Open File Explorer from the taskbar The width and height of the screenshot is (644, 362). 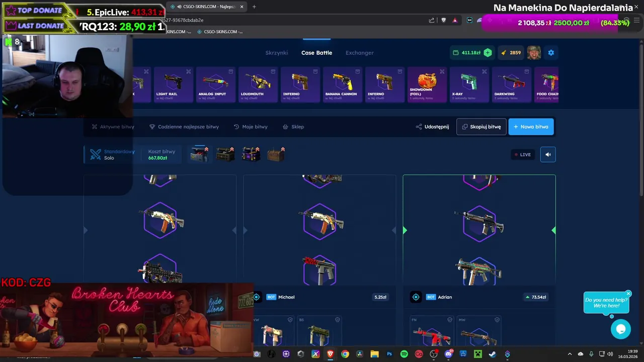(x=374, y=354)
